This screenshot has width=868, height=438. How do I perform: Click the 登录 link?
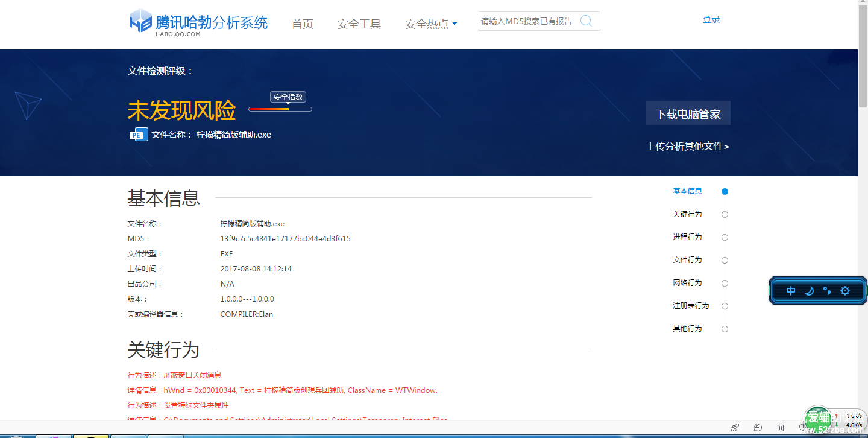(711, 19)
